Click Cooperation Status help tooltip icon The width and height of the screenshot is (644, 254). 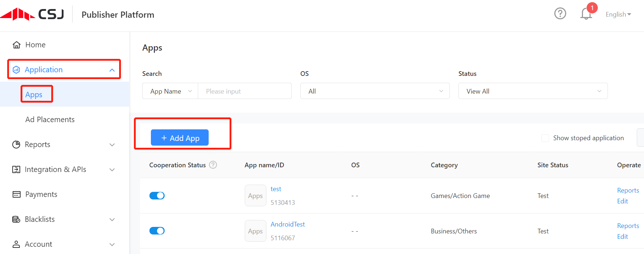coord(213,165)
